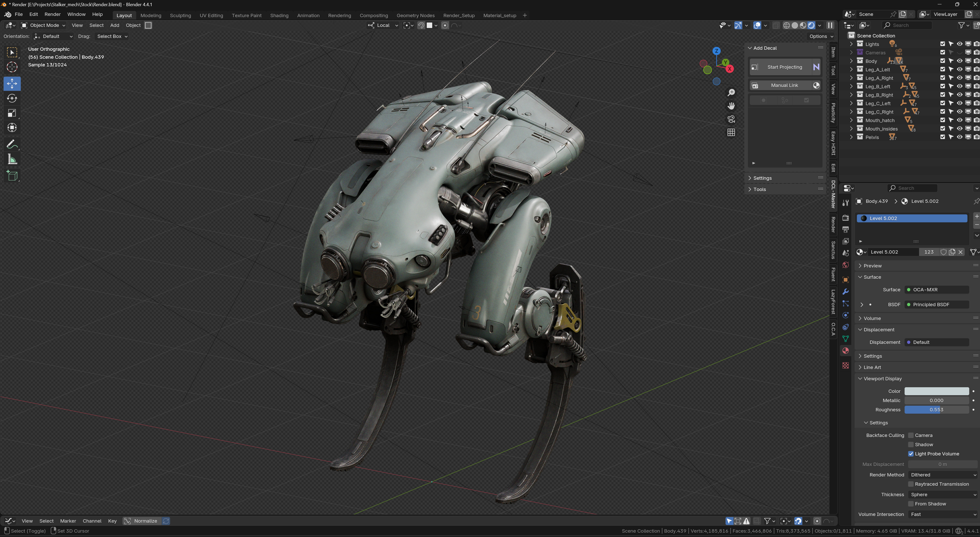Switch to wireframe viewport shading
This screenshot has width=980, height=537.
point(786,25)
